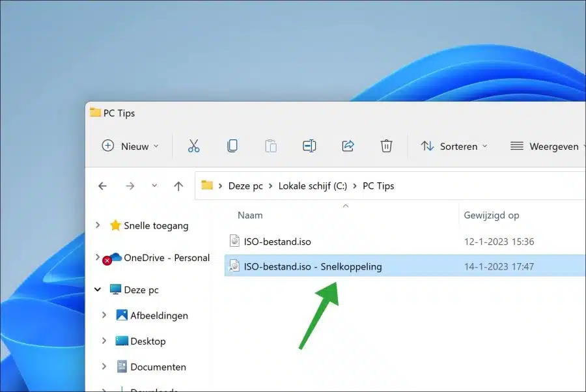Click PC Tips in the breadcrumb path
Image resolution: width=586 pixels, height=392 pixels.
(x=378, y=186)
